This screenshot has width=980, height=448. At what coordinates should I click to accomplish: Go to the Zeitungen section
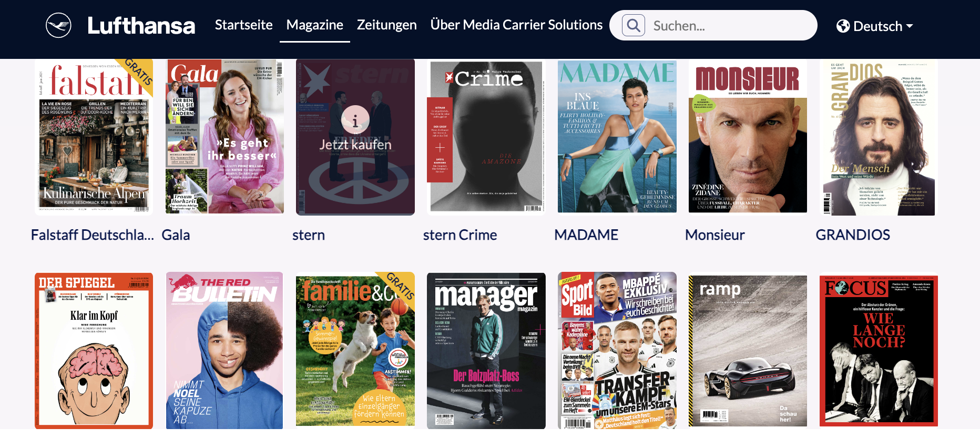pyautogui.click(x=387, y=25)
